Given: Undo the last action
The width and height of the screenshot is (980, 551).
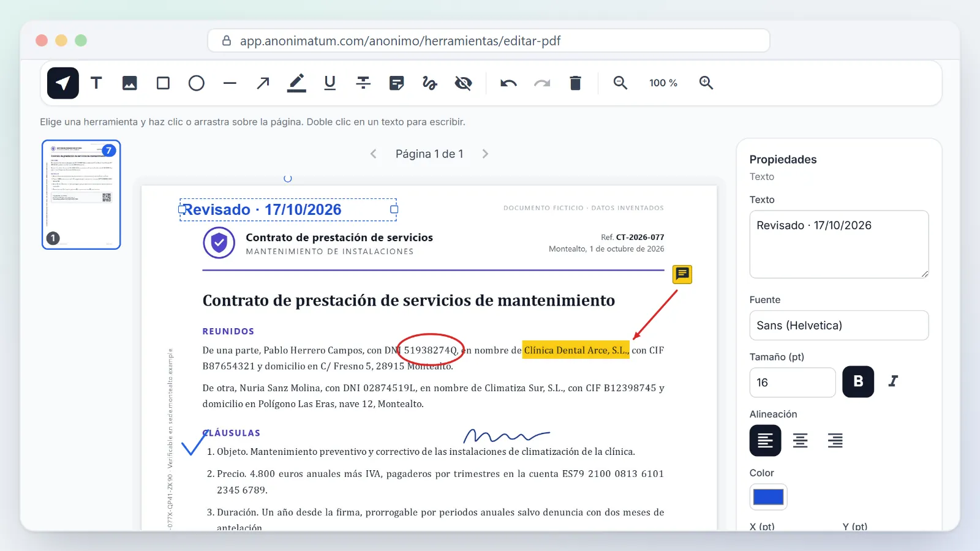Looking at the screenshot, I should point(508,83).
